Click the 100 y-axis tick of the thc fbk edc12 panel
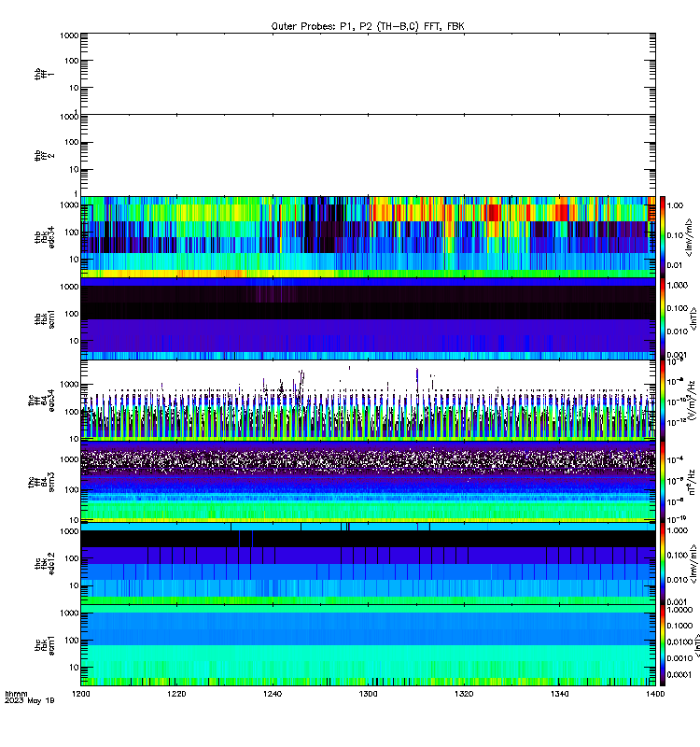 pyautogui.click(x=72, y=558)
